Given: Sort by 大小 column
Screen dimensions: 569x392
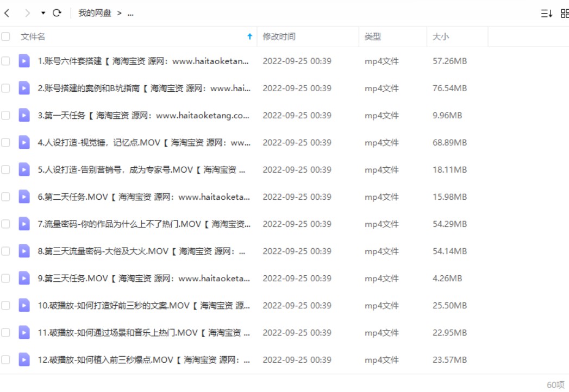Looking at the screenshot, I should [441, 36].
